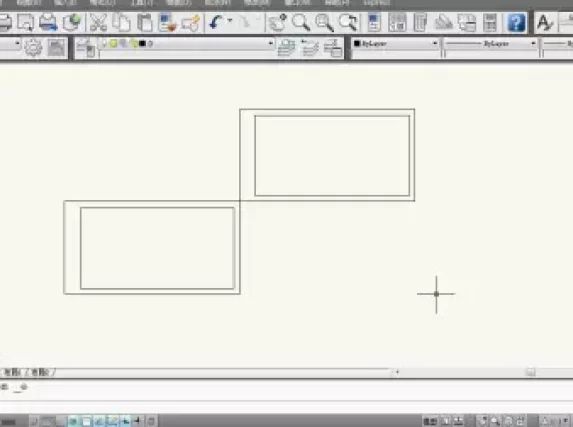Click the workspace settings gear icon
This screenshot has height=427, width=573.
pyautogui.click(x=33, y=48)
